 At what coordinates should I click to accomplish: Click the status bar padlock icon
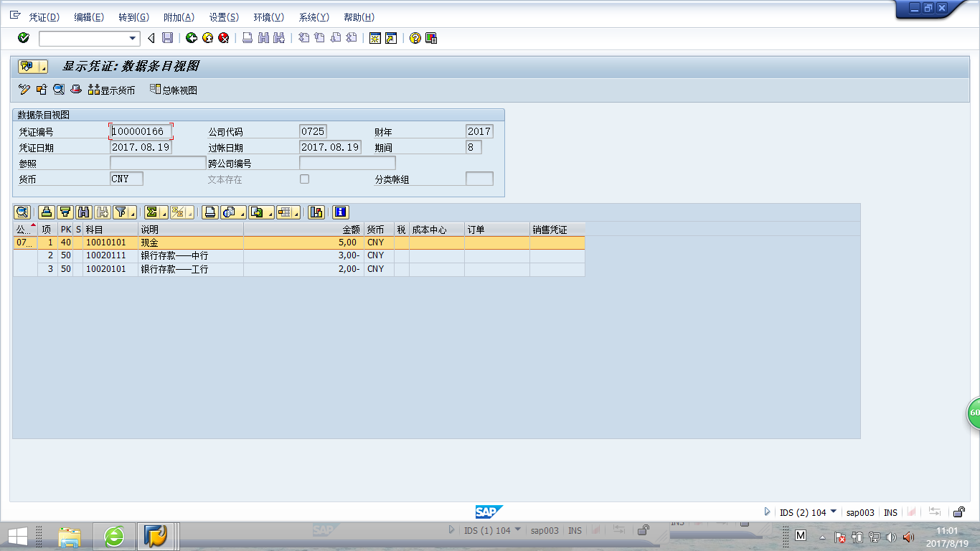958,512
